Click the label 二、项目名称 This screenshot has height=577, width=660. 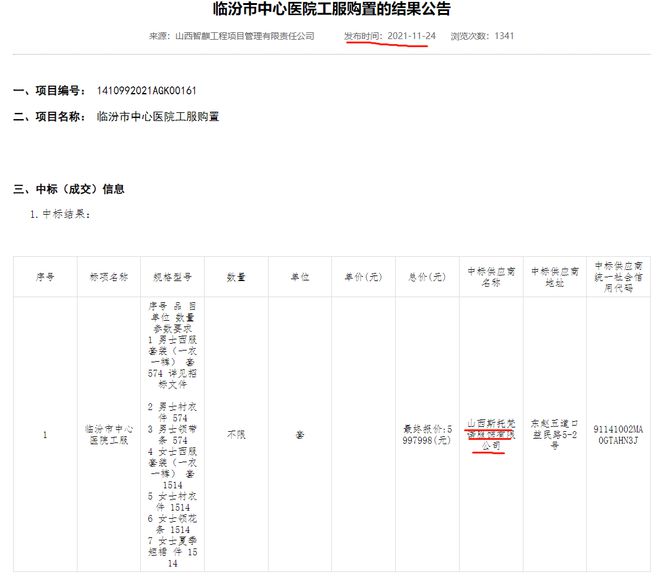pos(49,117)
